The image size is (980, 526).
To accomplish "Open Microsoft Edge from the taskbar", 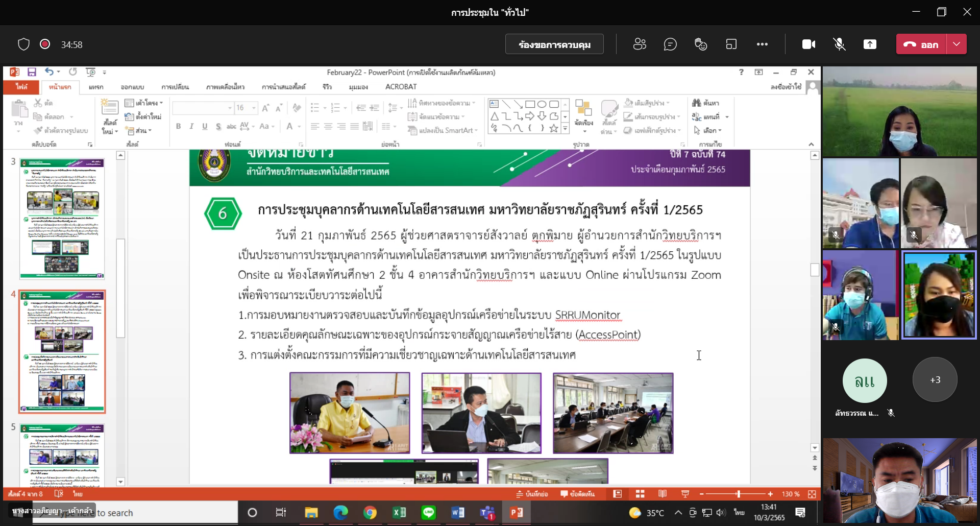I will (x=340, y=512).
